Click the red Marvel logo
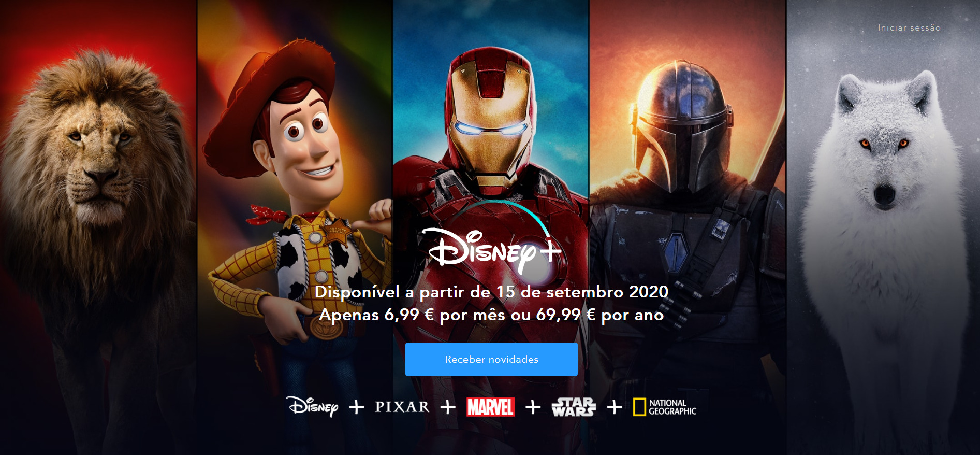The height and width of the screenshot is (455, 980). click(490, 407)
